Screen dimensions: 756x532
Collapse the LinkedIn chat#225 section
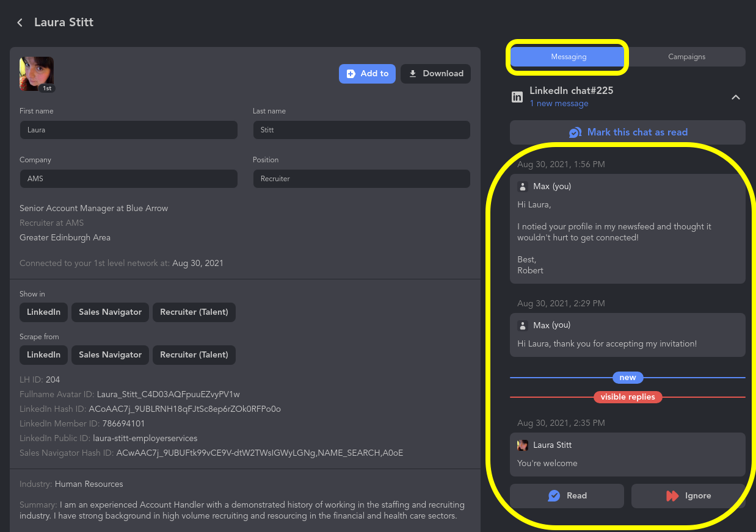pos(736,97)
